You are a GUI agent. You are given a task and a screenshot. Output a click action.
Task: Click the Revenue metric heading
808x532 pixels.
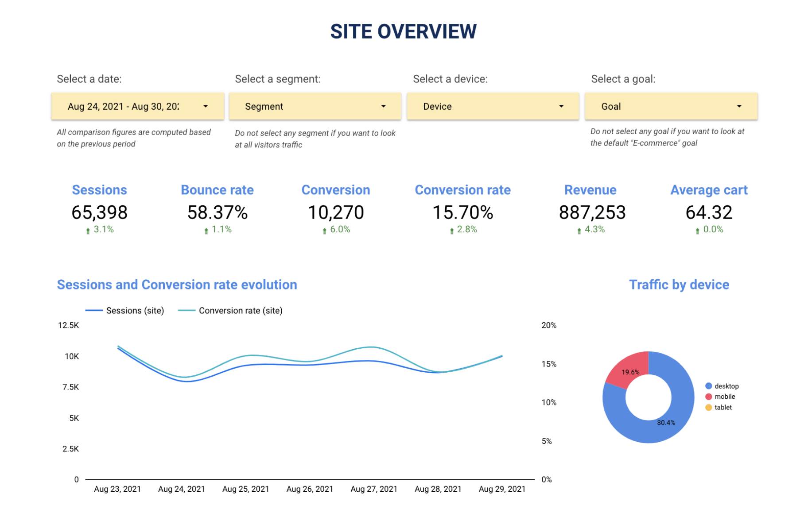(590, 190)
